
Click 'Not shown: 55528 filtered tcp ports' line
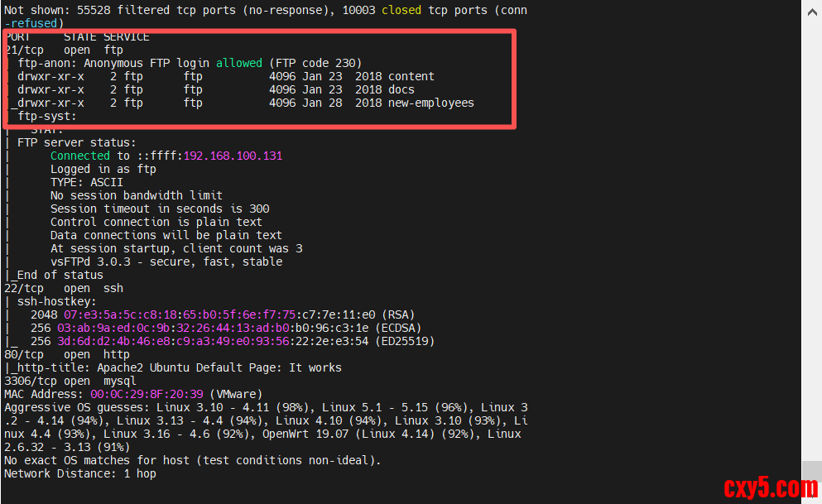point(265,10)
